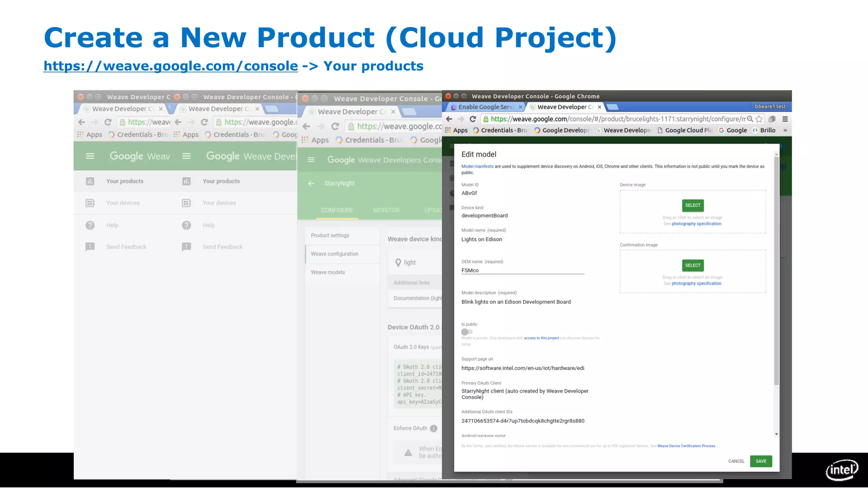Switch to the Enable Google Serv Chrome tab

[485, 107]
